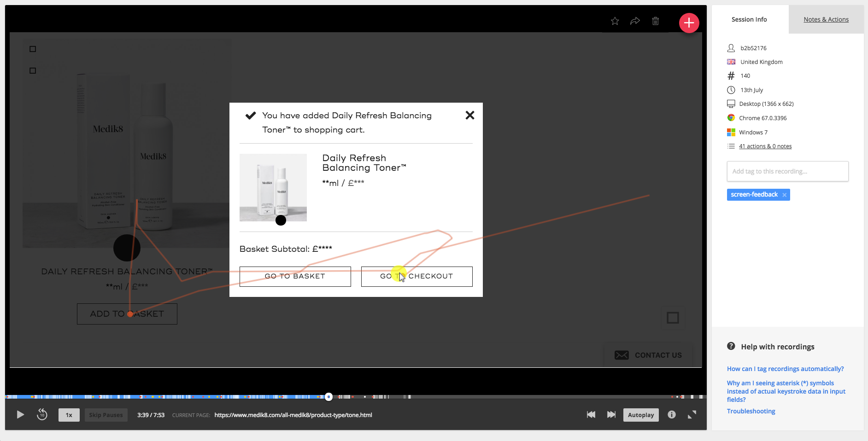Image resolution: width=868 pixels, height=441 pixels.
Task: Open Troubleshooting link
Action: click(751, 411)
